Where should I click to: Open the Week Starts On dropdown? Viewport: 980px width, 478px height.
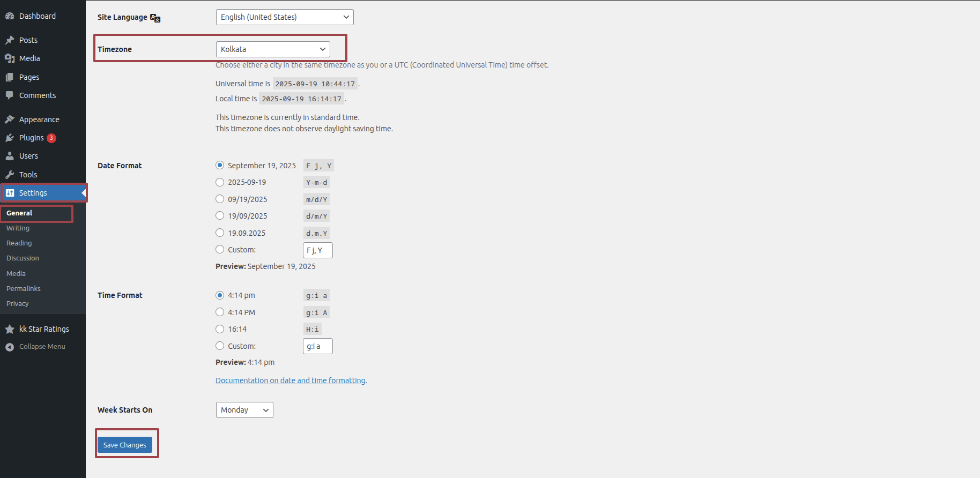(244, 410)
